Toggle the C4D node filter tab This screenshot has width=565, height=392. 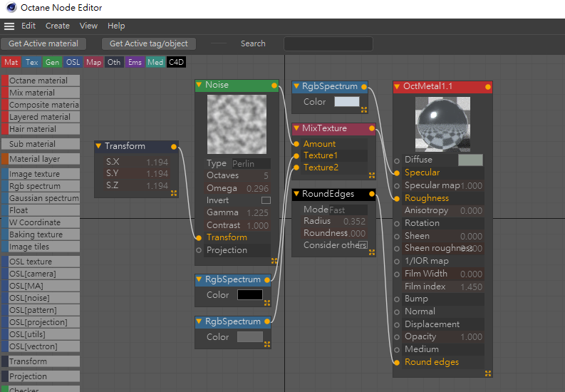pos(176,62)
